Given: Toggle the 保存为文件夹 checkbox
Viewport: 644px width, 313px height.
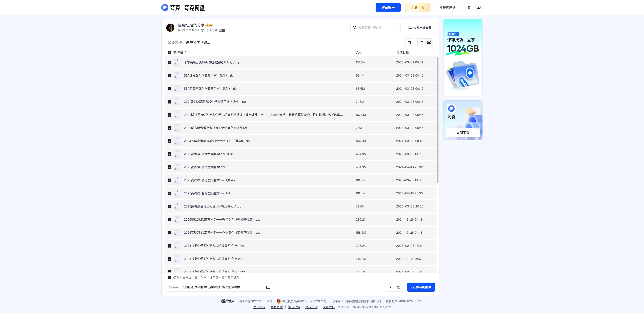Looking at the screenshot, I should coord(170,277).
